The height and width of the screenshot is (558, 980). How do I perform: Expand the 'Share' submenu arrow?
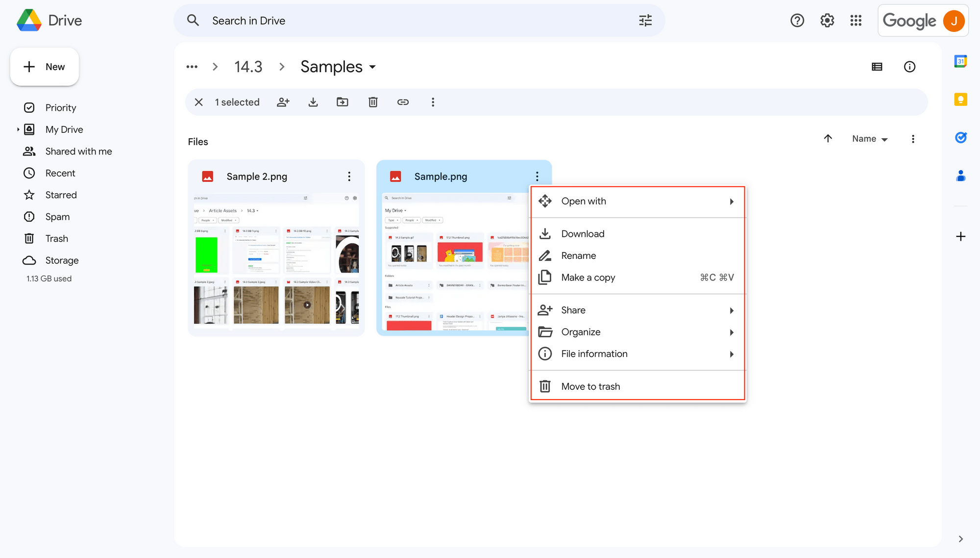pyautogui.click(x=731, y=309)
